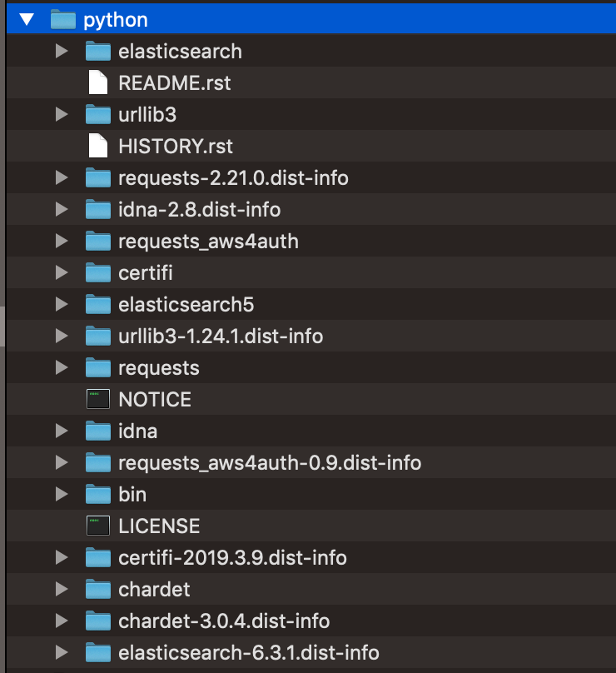Click the elasticsearch-6.3.1.dist-info folder icon

coord(98,652)
